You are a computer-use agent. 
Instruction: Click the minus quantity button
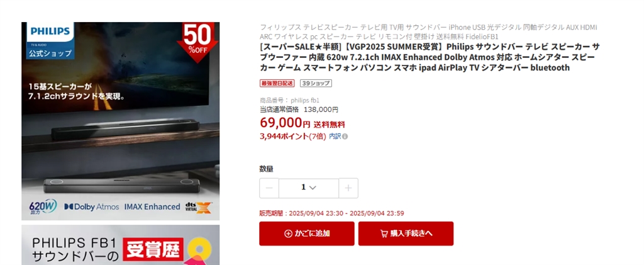[x=269, y=188]
